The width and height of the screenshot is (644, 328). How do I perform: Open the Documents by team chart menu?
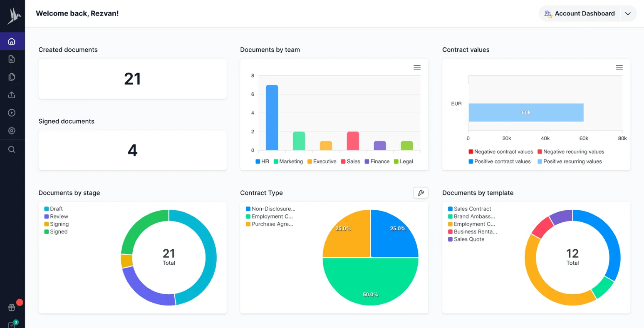417,67
